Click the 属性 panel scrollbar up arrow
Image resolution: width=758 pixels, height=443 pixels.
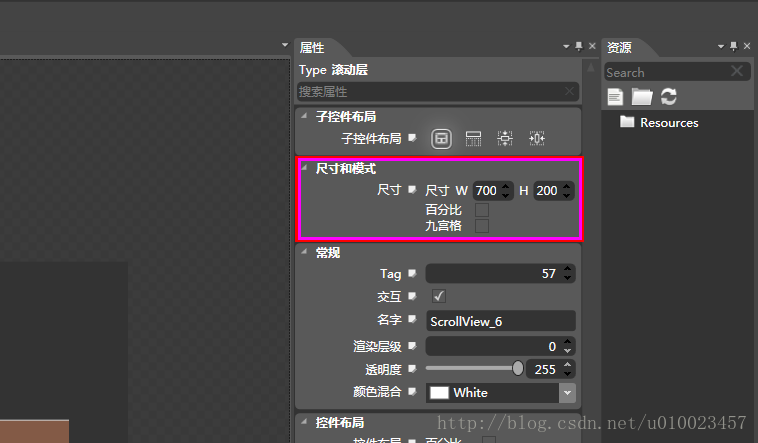pos(591,68)
